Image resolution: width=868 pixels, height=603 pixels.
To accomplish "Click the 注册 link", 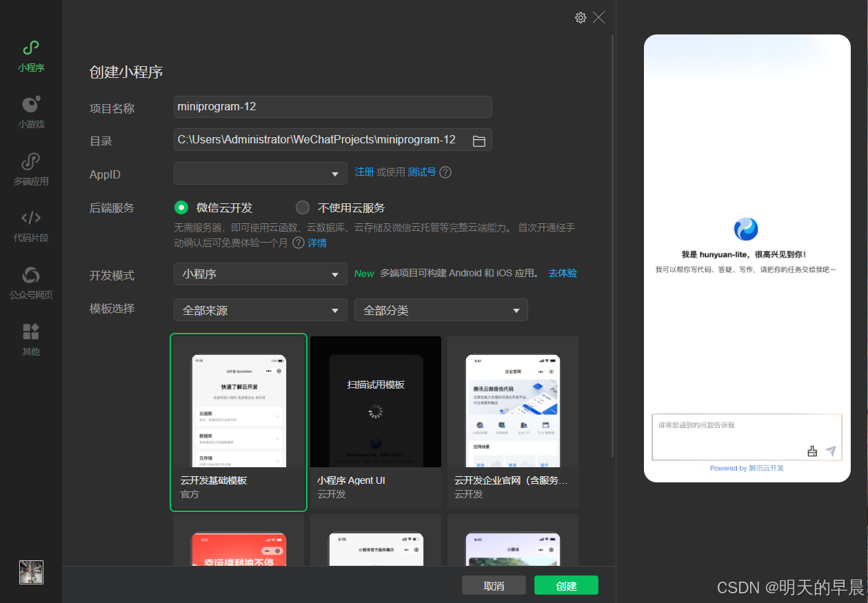I will pos(365,172).
